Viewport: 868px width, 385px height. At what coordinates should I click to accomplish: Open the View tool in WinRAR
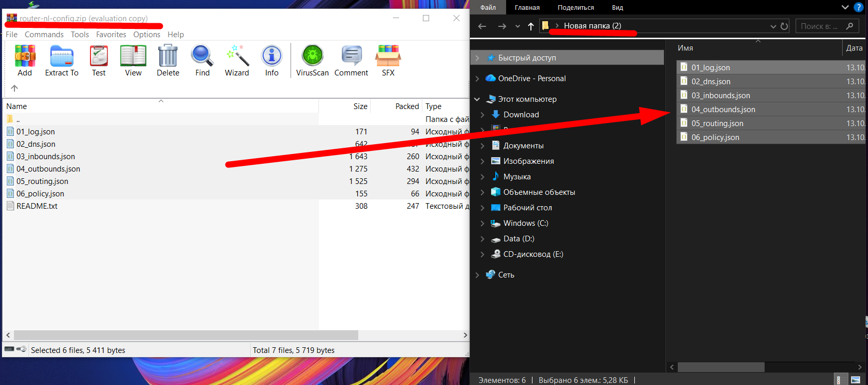coord(133,56)
